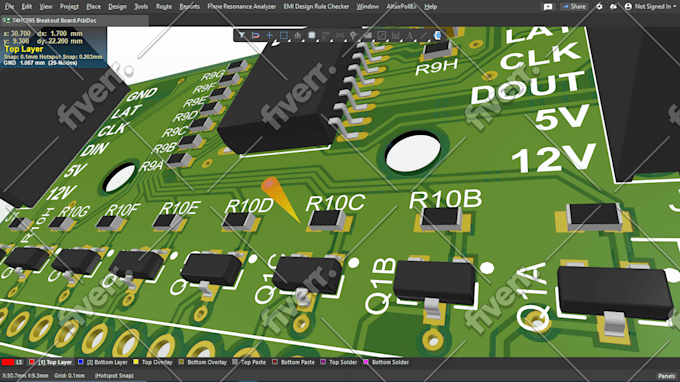Viewport: 680px width, 382px height.
Task: Open the File menu
Action: (x=9, y=7)
